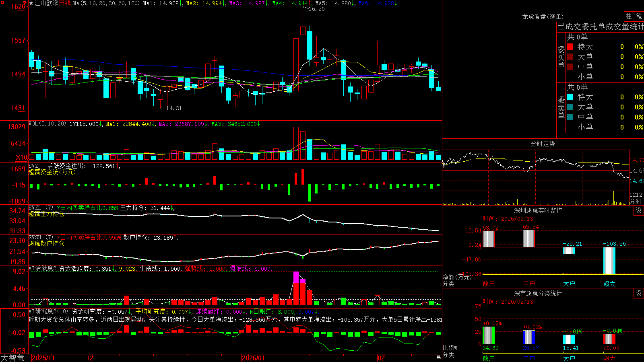Click the 深圳超赢实时监控 panel title
Image resolution: width=644 pixels, height=362 pixels.
click(x=538, y=210)
